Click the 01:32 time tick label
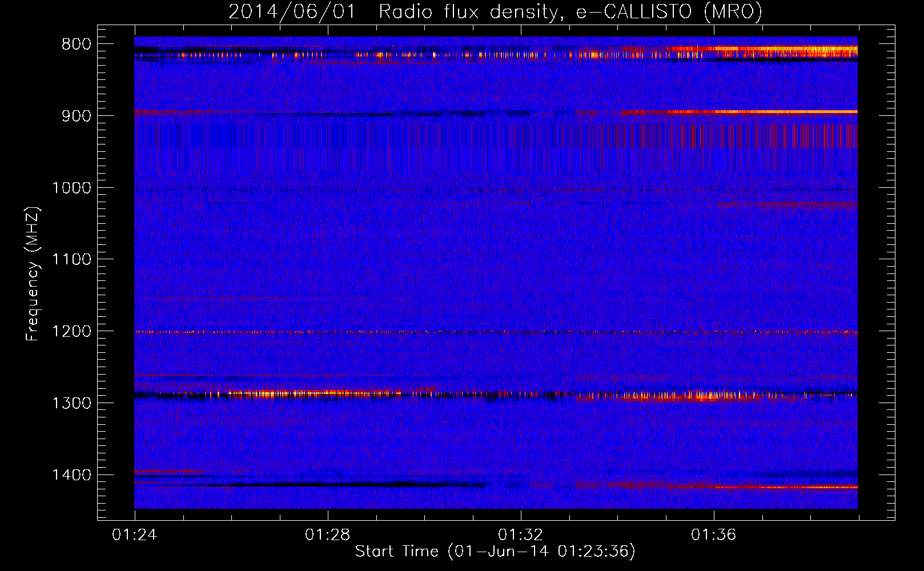This screenshot has width=924, height=571. [x=520, y=535]
